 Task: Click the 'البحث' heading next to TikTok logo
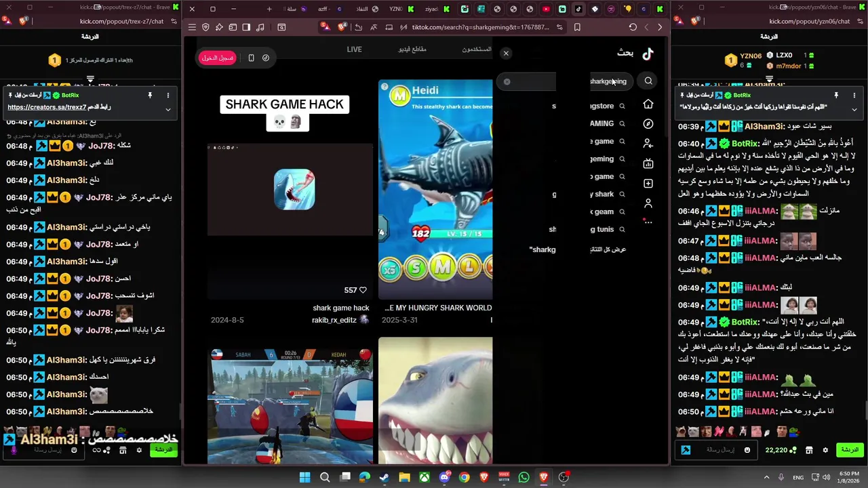(625, 53)
